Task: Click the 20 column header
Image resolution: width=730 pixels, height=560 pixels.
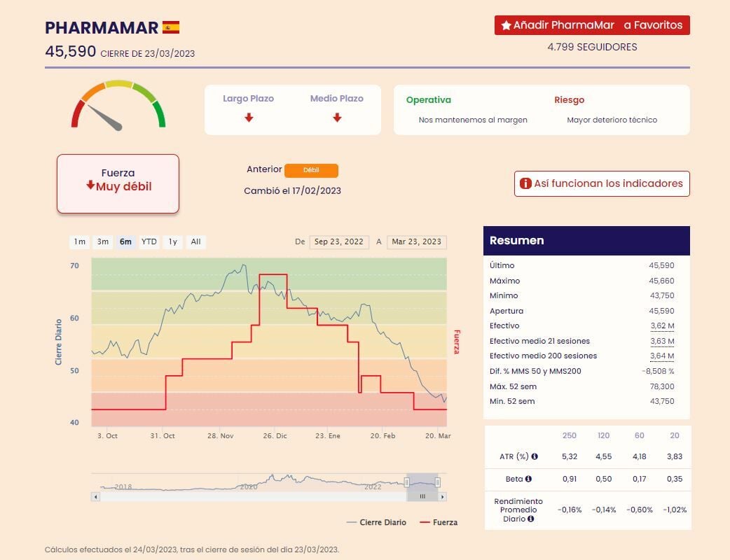Action: pyautogui.click(x=675, y=436)
